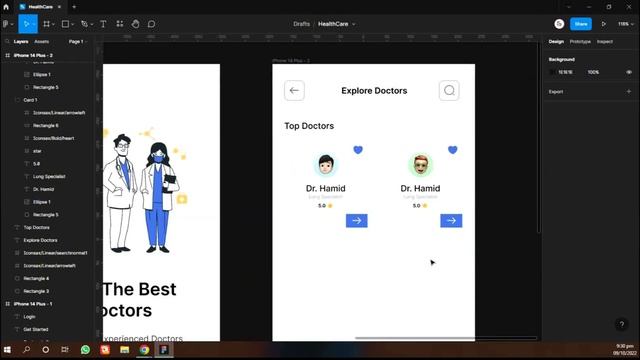Open the Windows Start menu

(7, 350)
